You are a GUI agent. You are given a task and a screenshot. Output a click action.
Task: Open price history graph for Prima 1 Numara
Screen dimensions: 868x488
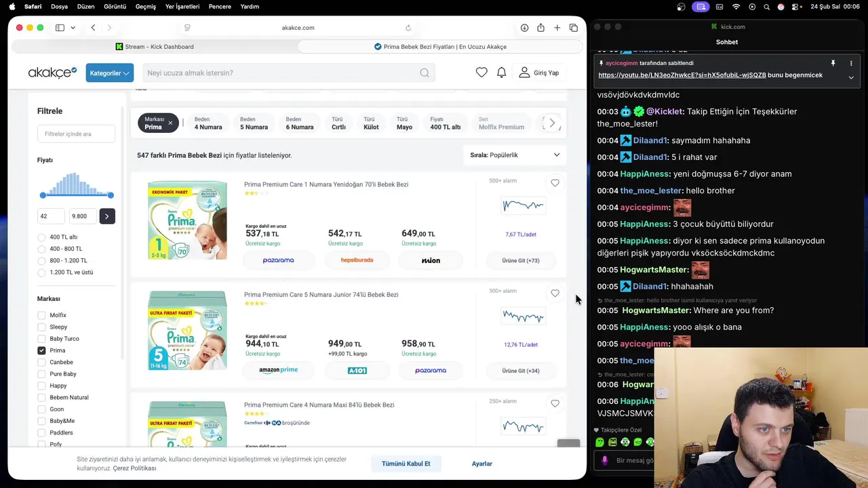pyautogui.click(x=523, y=205)
